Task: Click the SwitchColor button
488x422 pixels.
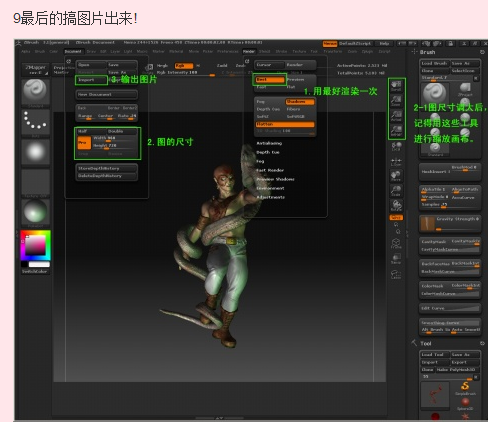Action: 36,272
